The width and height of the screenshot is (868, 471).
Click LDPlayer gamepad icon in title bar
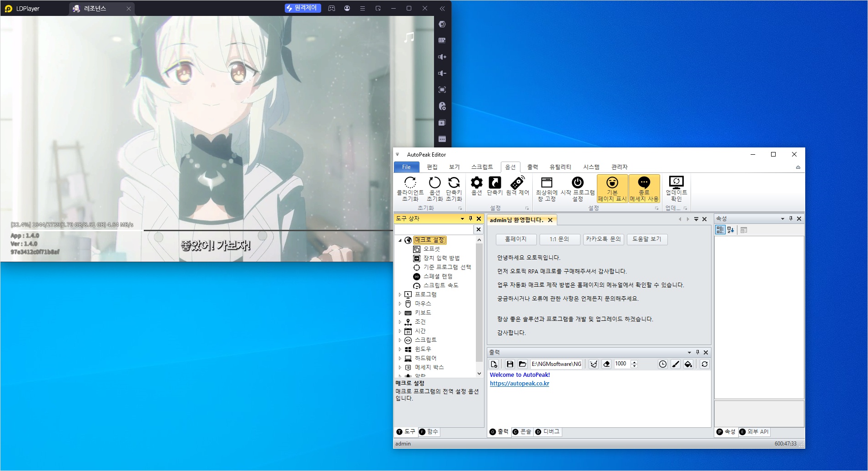[332, 8]
